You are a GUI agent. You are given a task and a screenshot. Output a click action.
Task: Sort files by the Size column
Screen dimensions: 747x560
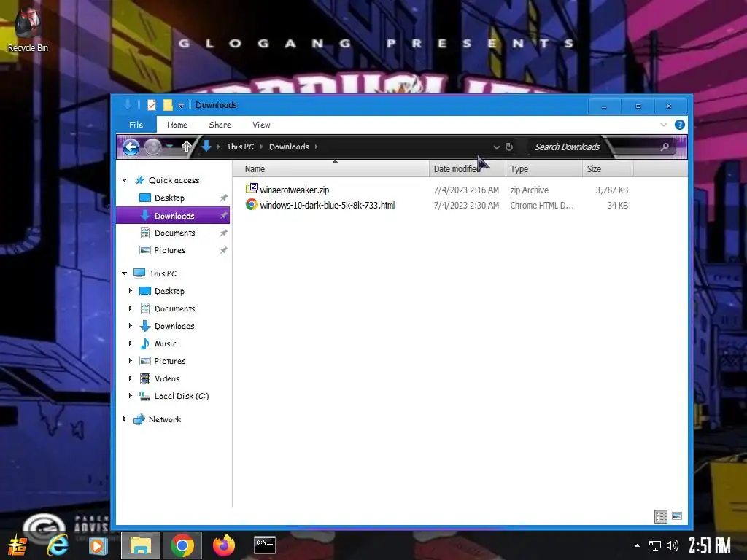(608, 169)
